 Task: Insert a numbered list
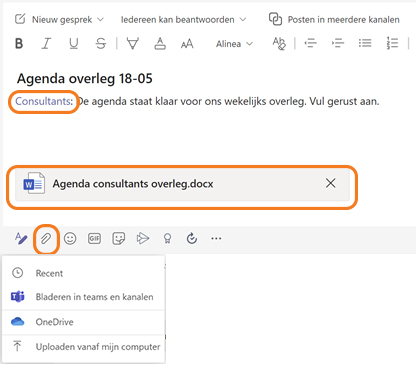392,43
